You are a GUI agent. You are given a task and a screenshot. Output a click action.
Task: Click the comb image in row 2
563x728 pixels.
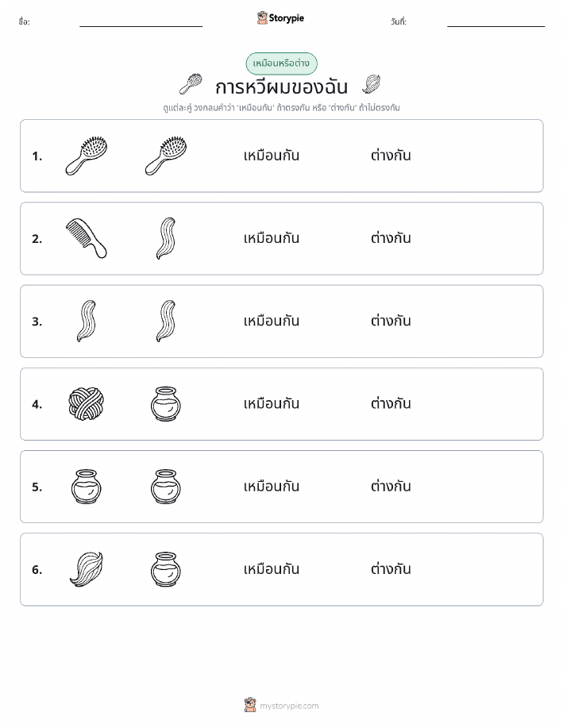point(87,238)
